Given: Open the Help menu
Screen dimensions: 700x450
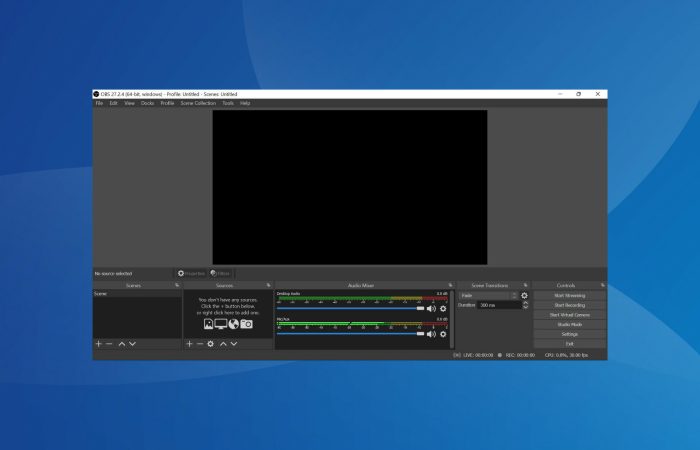Looking at the screenshot, I should (245, 103).
